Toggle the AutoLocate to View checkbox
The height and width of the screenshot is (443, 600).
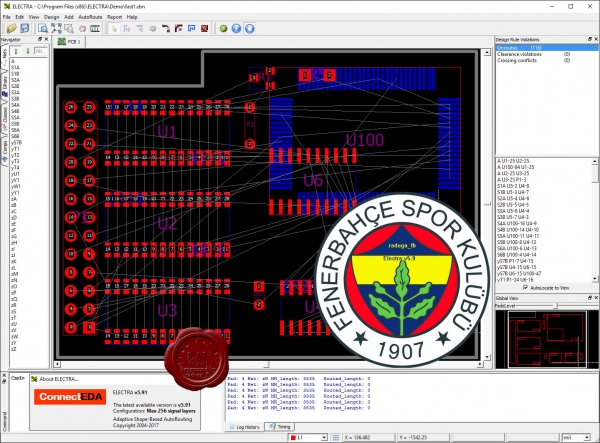(525, 288)
